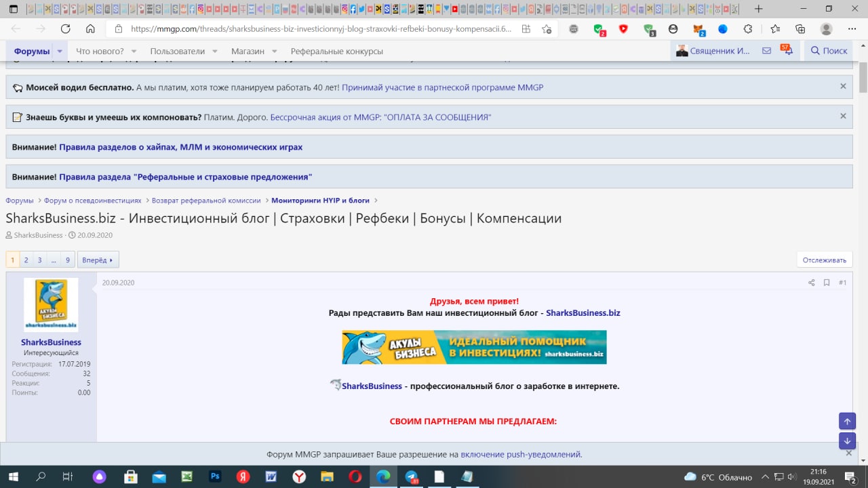Click the 'Вперёд' next page button
Image resolution: width=868 pixels, height=488 pixels.
(98, 260)
